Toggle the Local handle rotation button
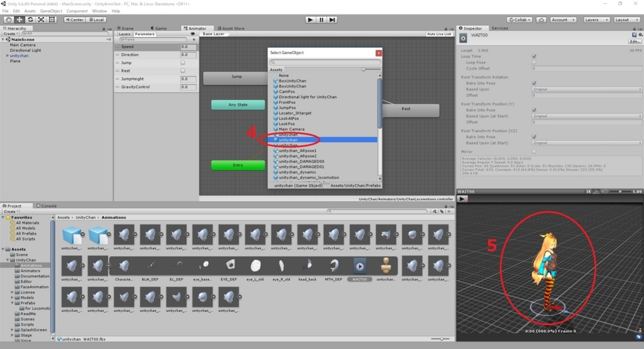 coord(96,19)
